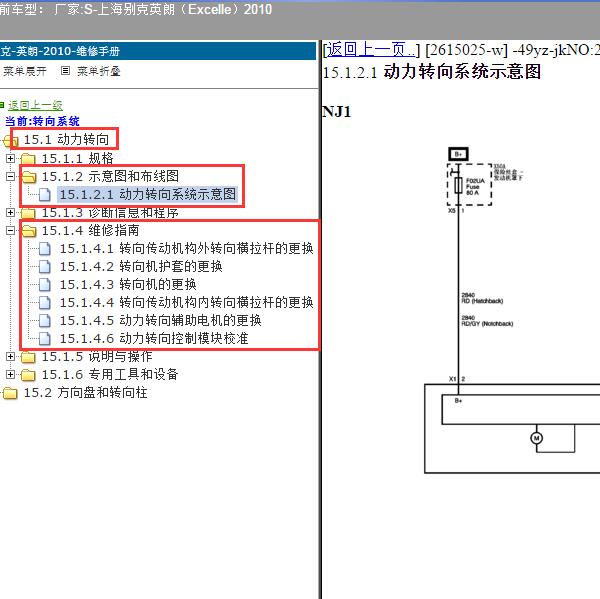Viewport: 600px width, 599px height.
Task: Click the 15.1.1 规格 folder icon
Action: 28,158
